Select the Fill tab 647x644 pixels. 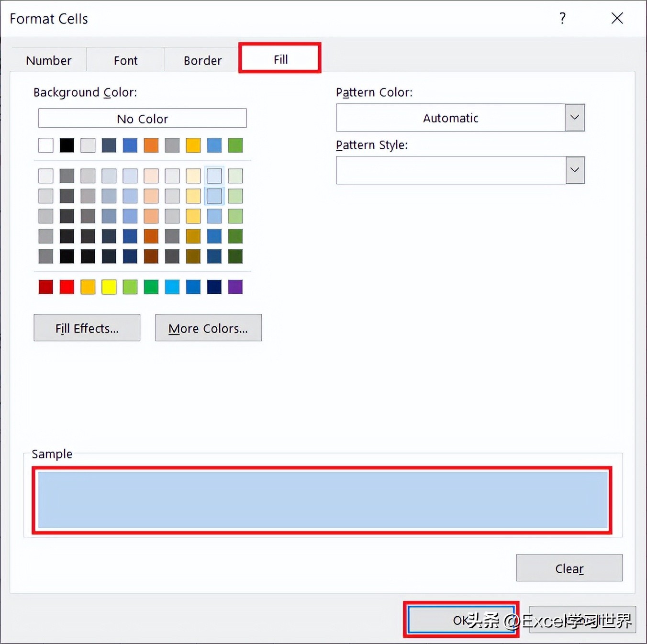click(x=280, y=59)
